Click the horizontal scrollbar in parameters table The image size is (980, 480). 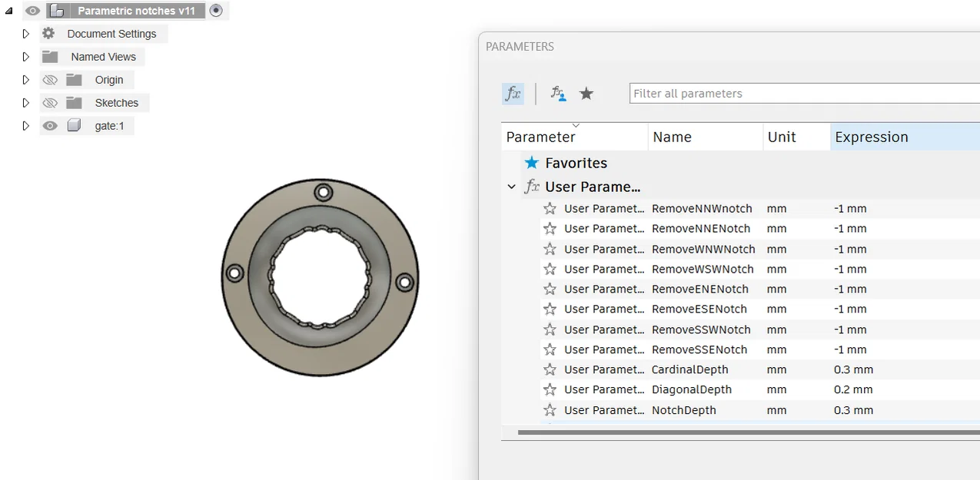[x=749, y=432]
